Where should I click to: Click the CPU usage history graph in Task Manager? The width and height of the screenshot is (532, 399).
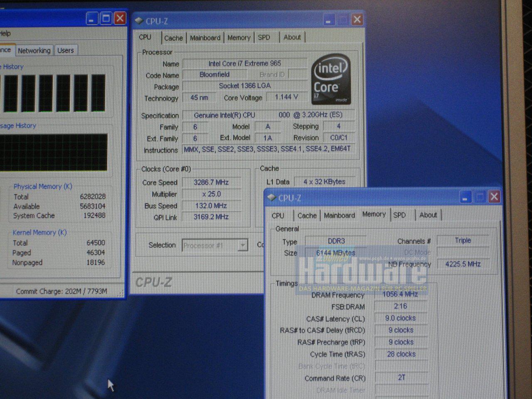[x=53, y=93]
